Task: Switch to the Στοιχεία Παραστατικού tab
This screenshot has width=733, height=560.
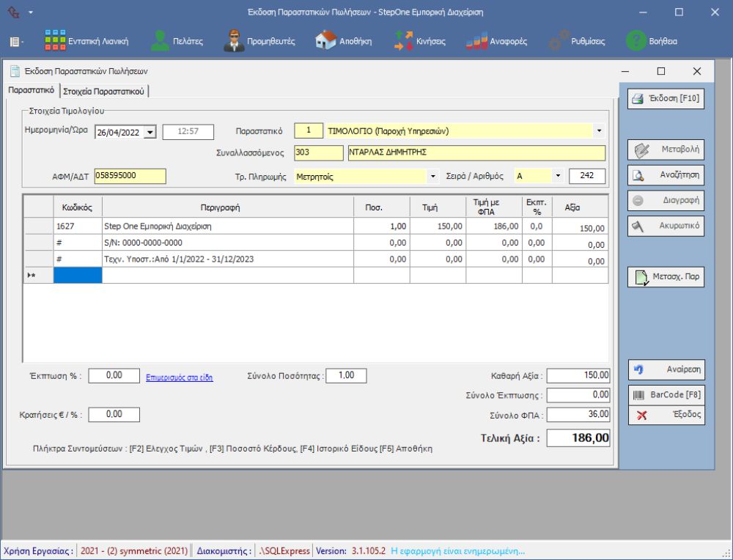Action: 105,91
